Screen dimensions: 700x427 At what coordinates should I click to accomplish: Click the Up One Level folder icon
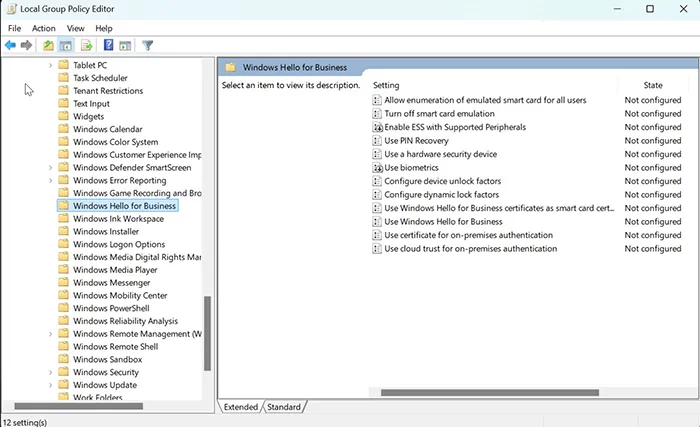pos(48,45)
